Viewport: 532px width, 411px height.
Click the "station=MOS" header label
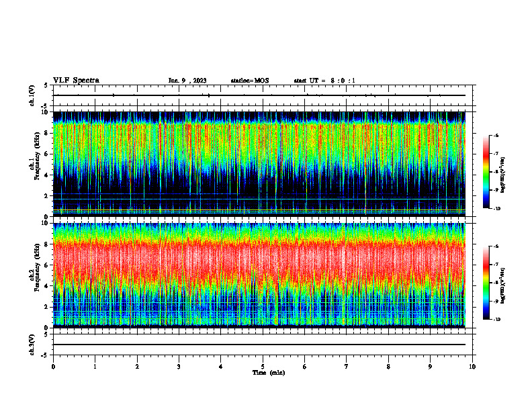point(250,81)
